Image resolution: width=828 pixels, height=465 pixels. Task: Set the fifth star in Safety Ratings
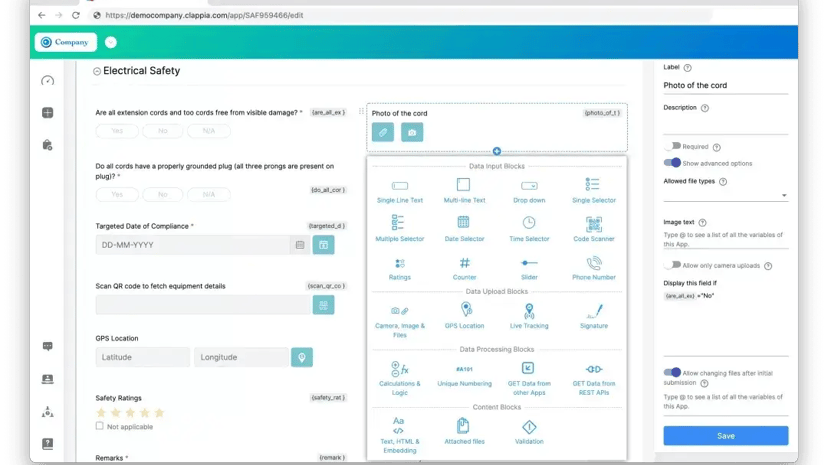(x=159, y=413)
